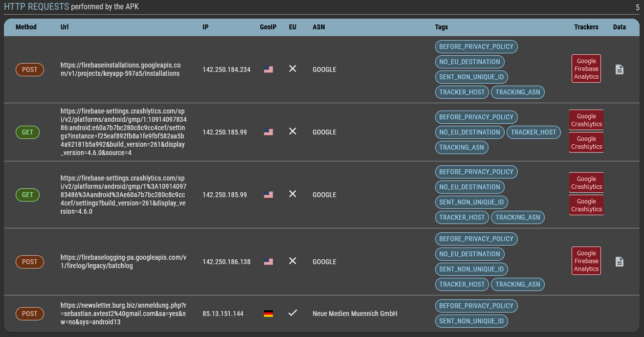
Task: Click TRACKING_ASN tag in firebaselogging row
Action: pos(518,285)
